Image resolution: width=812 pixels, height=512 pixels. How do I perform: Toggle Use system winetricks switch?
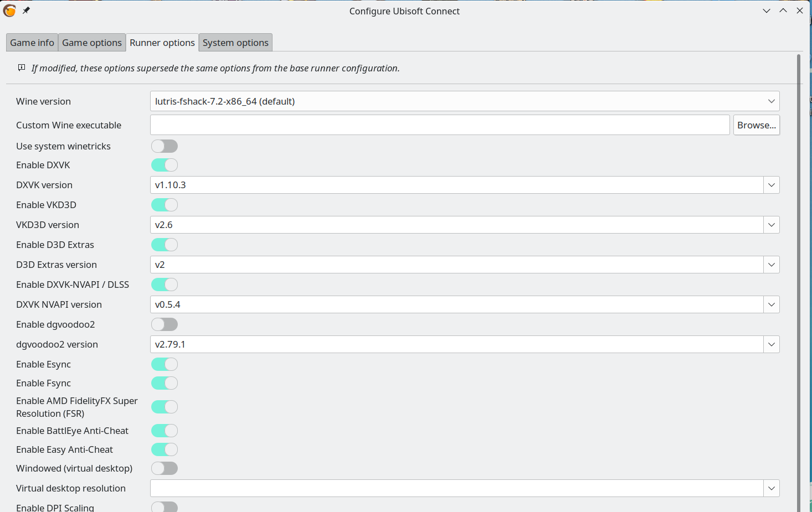pyautogui.click(x=165, y=146)
